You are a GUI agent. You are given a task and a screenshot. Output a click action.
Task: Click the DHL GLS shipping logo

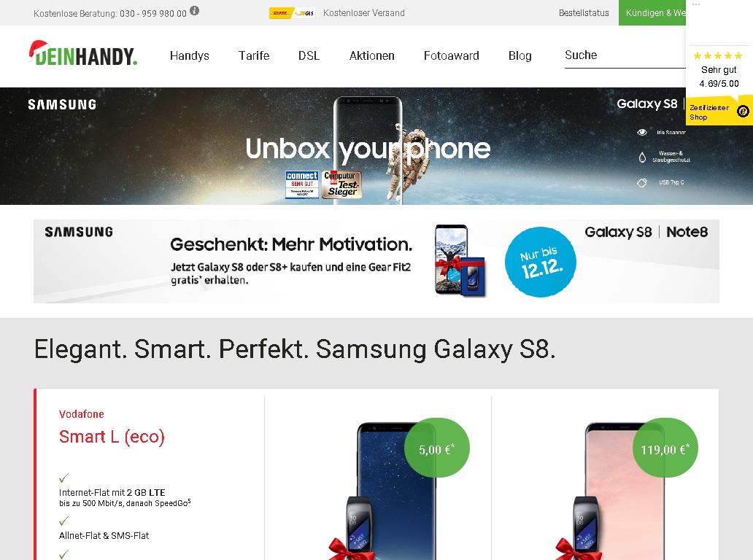tap(292, 13)
